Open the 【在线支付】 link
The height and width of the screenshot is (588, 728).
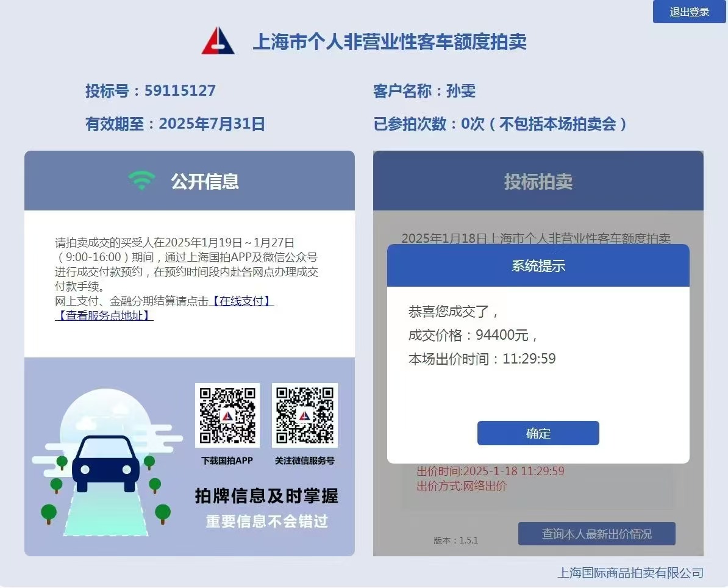241,301
